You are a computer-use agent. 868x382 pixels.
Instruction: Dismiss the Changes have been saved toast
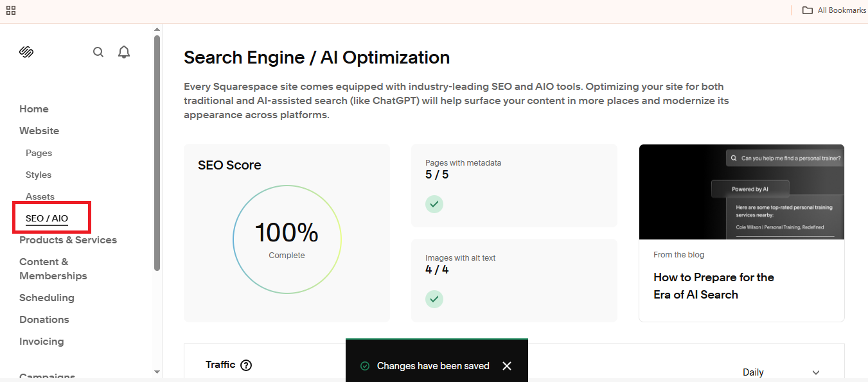coord(507,366)
